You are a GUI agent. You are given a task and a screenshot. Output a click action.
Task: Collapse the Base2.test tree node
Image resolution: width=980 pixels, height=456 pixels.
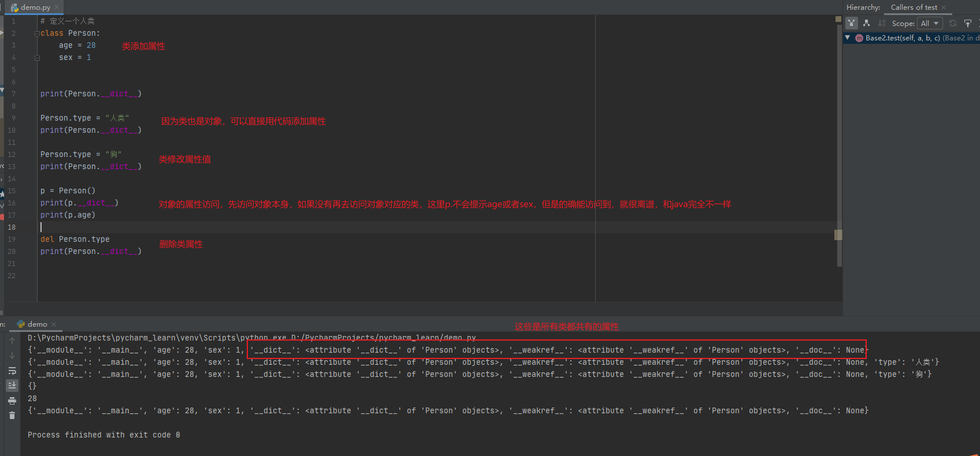[848, 38]
